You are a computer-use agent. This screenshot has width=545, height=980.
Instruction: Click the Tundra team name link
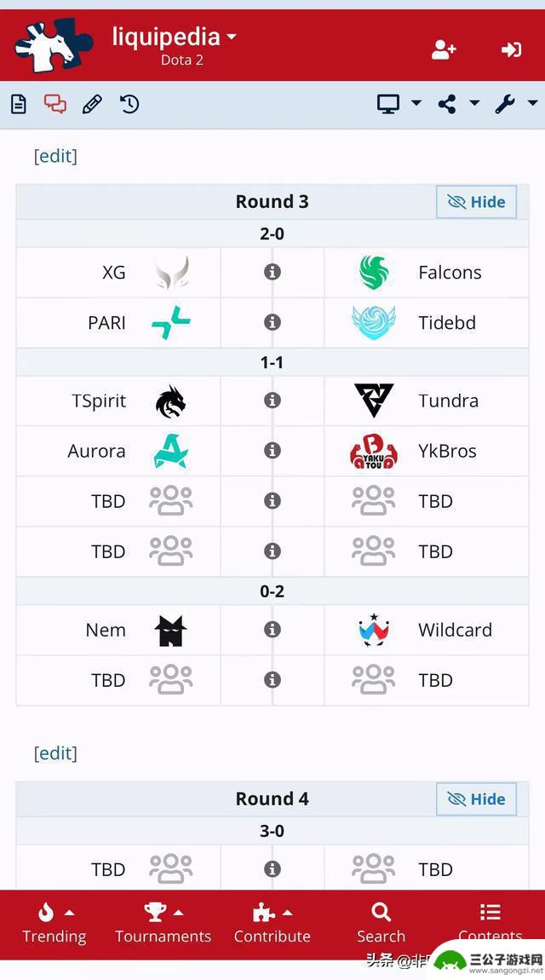448,401
